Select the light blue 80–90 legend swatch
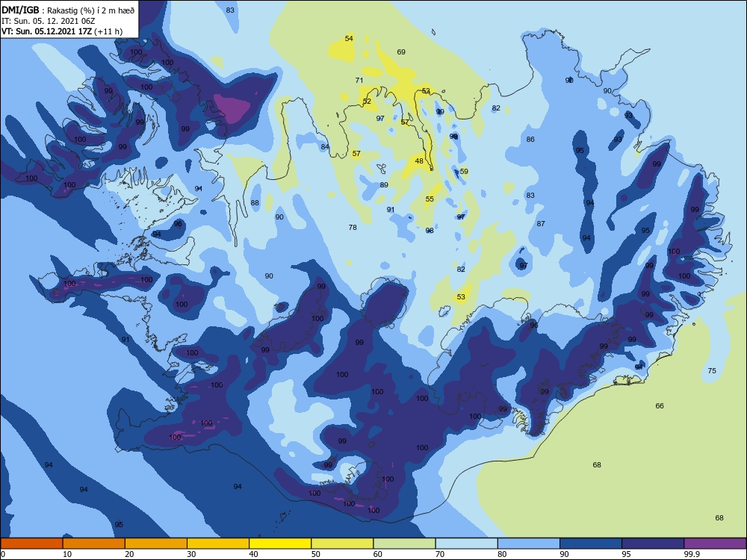 [529, 544]
